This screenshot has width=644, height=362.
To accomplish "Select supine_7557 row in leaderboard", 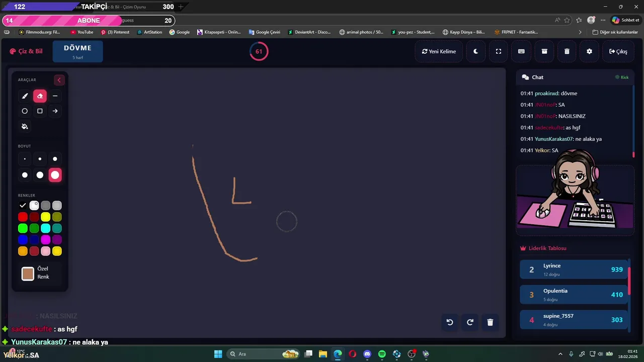I will (x=573, y=320).
